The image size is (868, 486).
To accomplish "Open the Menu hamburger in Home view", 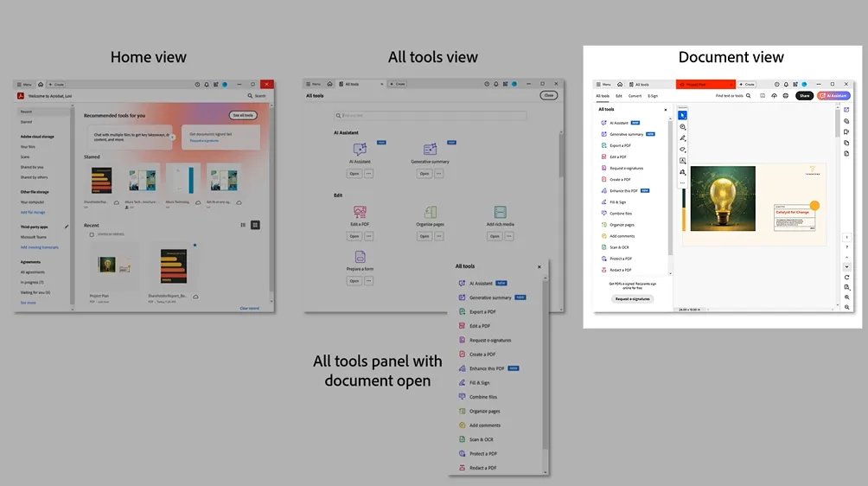I will point(19,85).
